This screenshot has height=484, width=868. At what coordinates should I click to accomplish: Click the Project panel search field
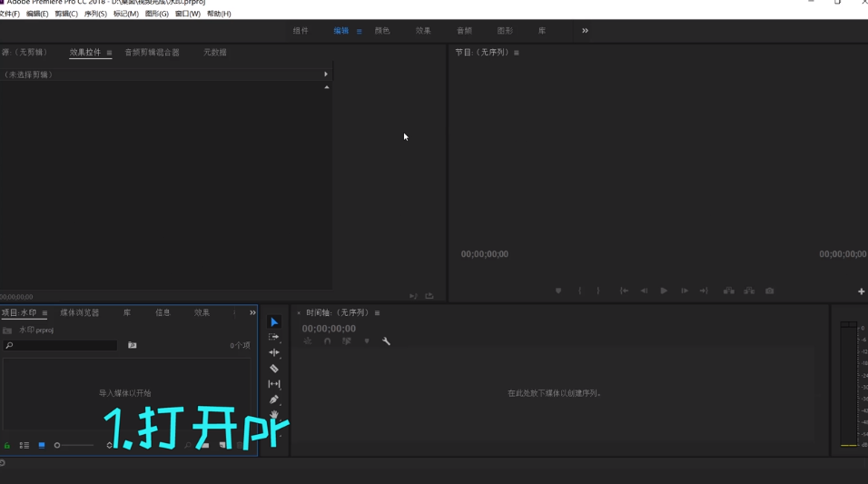click(60, 345)
